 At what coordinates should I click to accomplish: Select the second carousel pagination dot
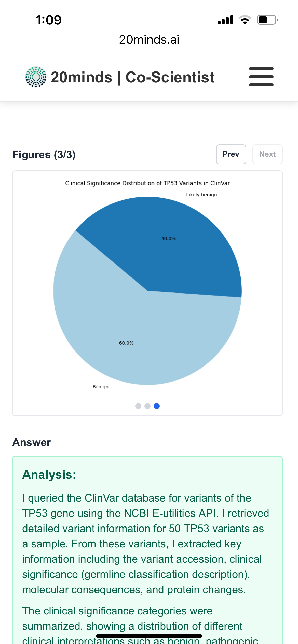(x=147, y=406)
